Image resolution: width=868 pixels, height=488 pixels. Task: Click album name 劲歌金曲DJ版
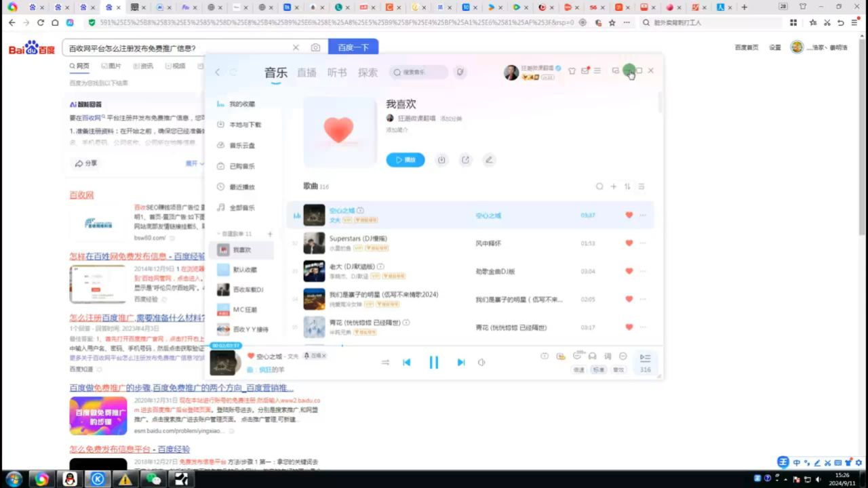(x=495, y=271)
